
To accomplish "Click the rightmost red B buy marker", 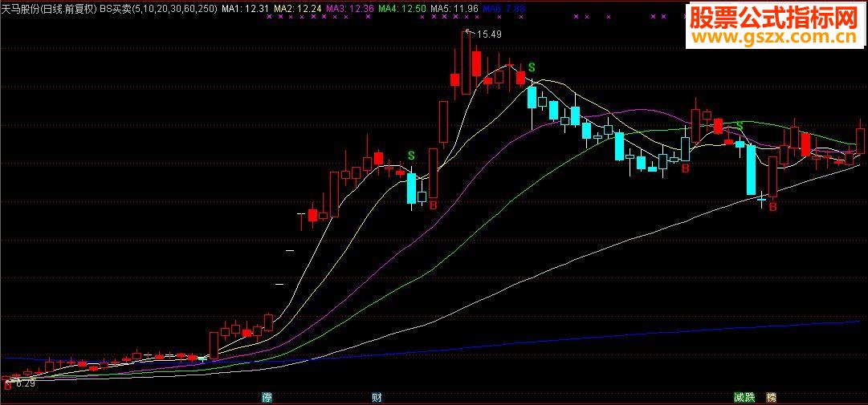I will (x=772, y=207).
